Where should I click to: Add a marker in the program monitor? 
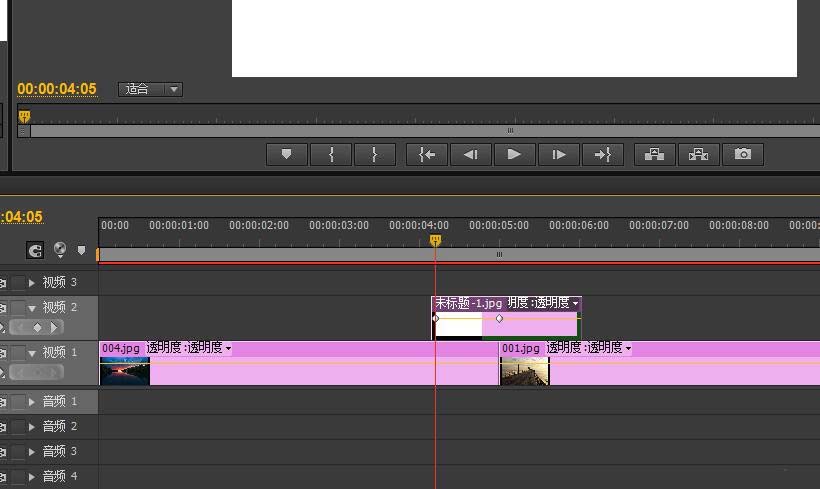pos(287,154)
